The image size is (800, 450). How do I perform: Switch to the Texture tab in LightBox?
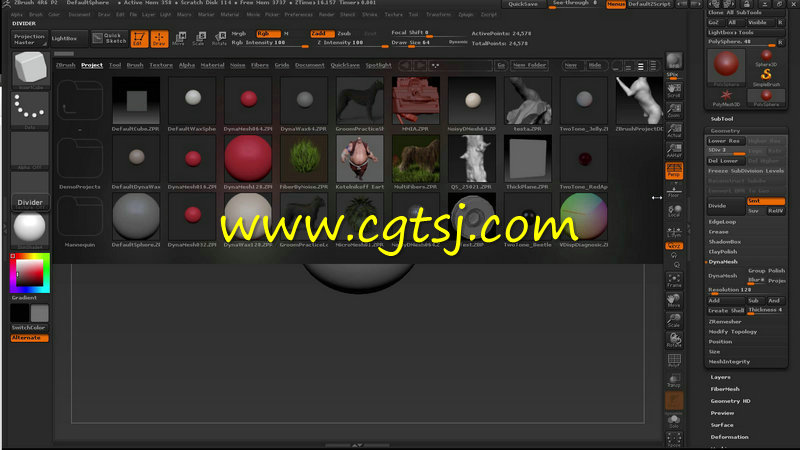pos(161,65)
